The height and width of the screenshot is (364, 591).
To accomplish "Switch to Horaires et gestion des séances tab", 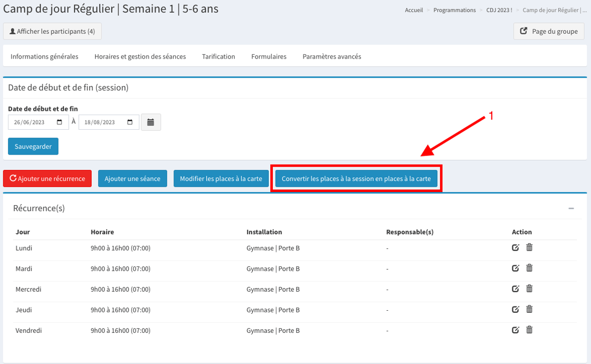I will tap(140, 56).
